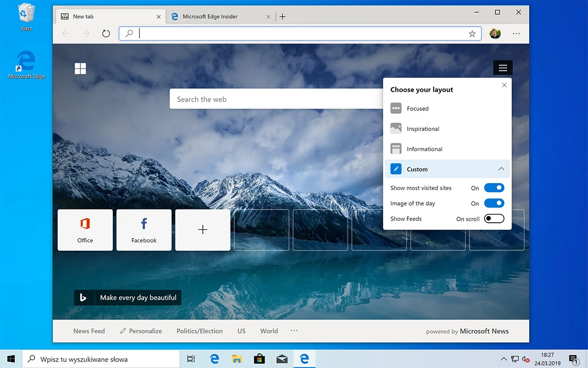The height and width of the screenshot is (368, 588).
Task: Open Microsoft Store from the taskbar
Action: coord(259,359)
